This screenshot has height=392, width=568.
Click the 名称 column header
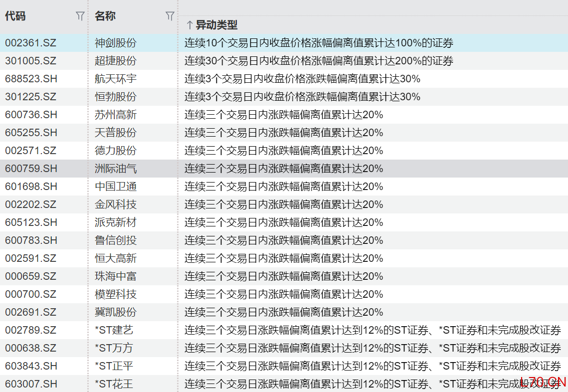click(105, 16)
